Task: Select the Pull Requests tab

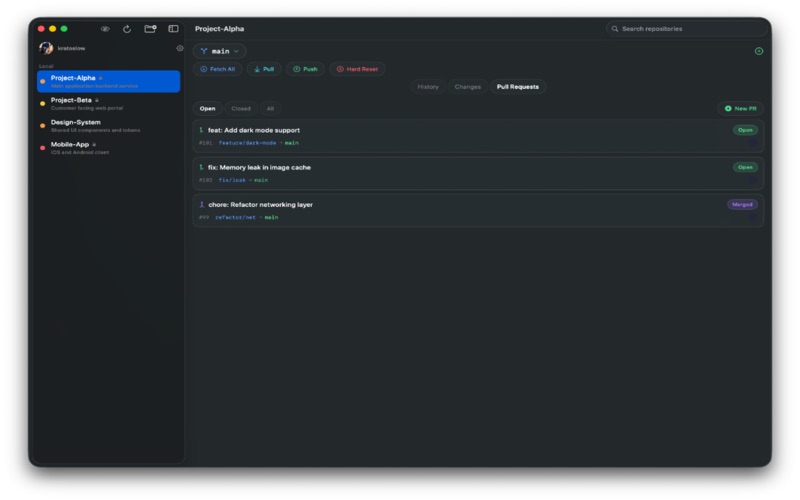Action: [518, 87]
